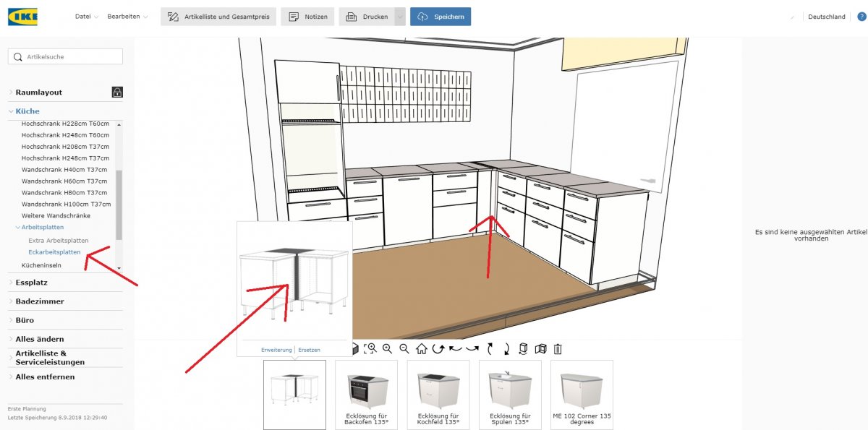
Task: Click the Speichern button
Action: tap(441, 17)
